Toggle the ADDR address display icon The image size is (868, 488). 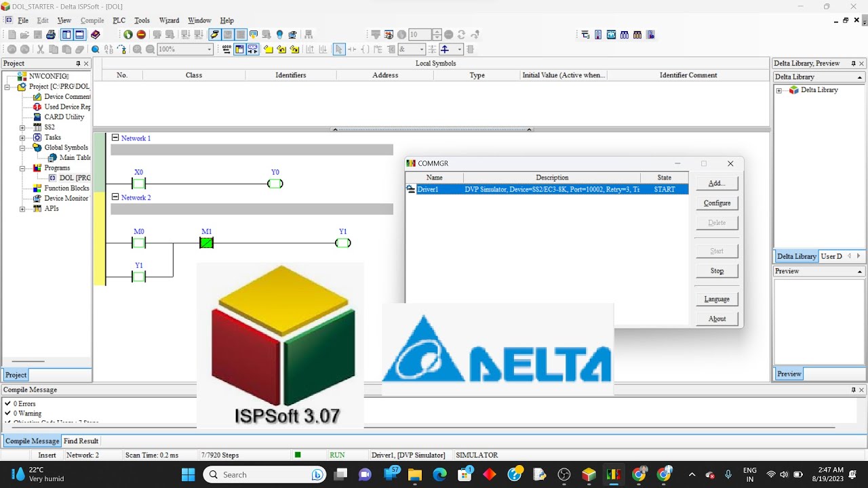click(226, 49)
